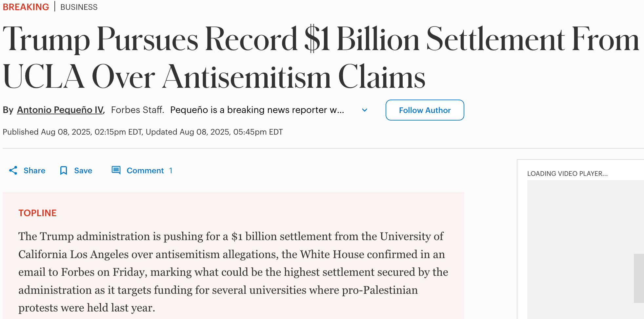Click the comment speech bubble icon
644x319 pixels.
point(116,170)
